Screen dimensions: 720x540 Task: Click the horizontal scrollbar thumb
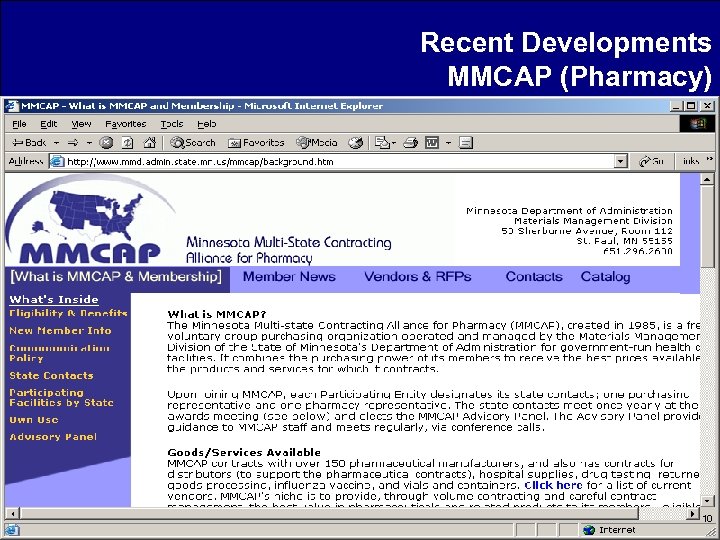click(x=329, y=514)
